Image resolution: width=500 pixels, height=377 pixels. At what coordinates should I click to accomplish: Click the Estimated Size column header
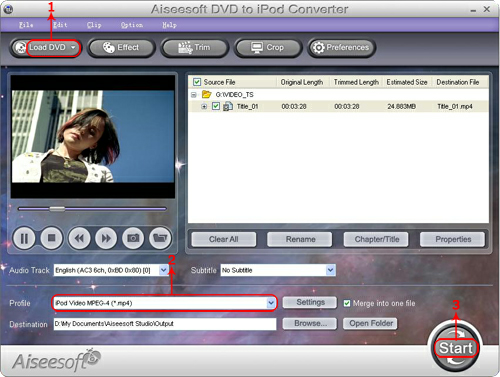(407, 82)
